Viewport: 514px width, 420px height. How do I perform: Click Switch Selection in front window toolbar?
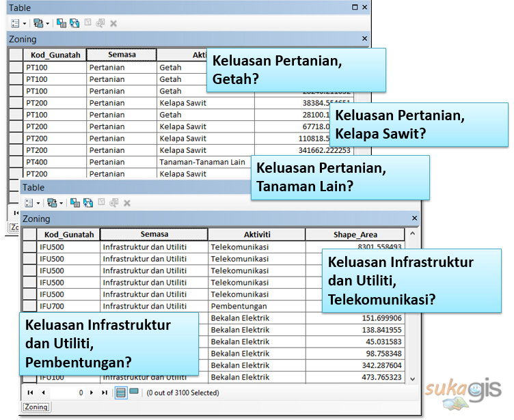(x=88, y=203)
